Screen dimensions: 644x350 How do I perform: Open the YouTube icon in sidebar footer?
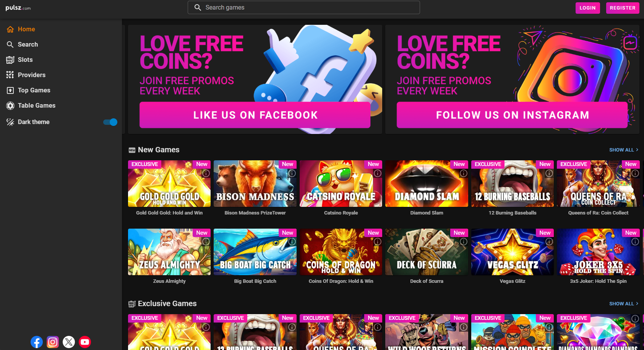click(x=85, y=342)
